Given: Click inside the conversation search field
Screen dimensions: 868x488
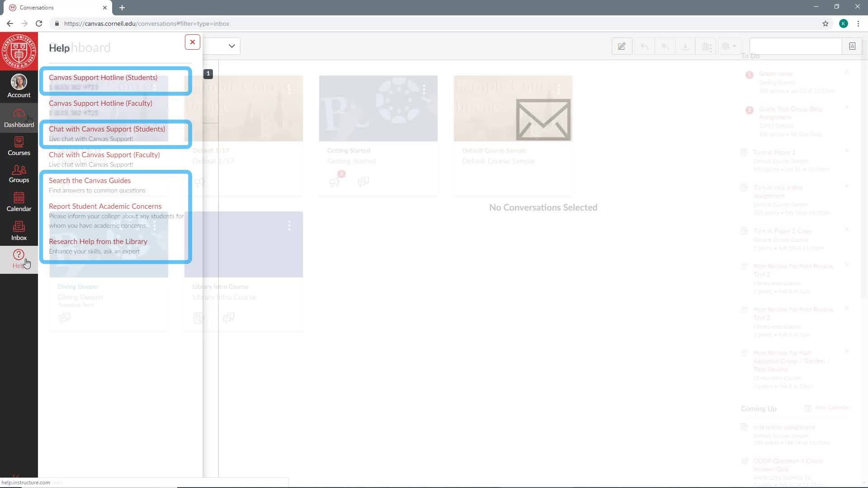Looking at the screenshot, I should [796, 46].
